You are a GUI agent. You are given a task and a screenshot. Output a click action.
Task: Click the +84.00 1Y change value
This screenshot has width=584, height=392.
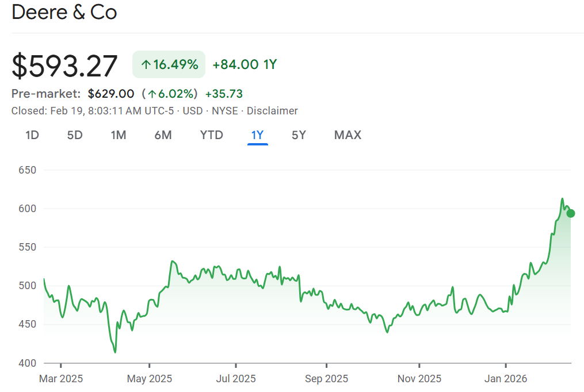pos(245,65)
